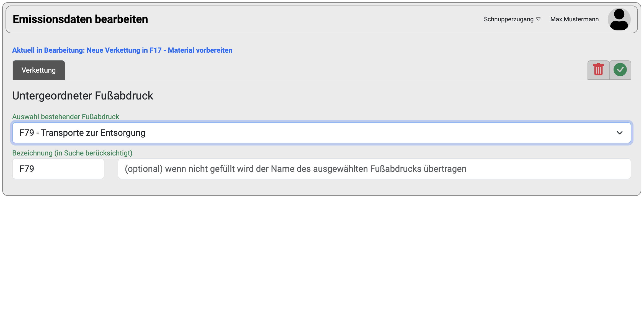Click the Emissionsdaten bearbeiten page title
Viewport: 644px width, 332px height.
pos(80,19)
